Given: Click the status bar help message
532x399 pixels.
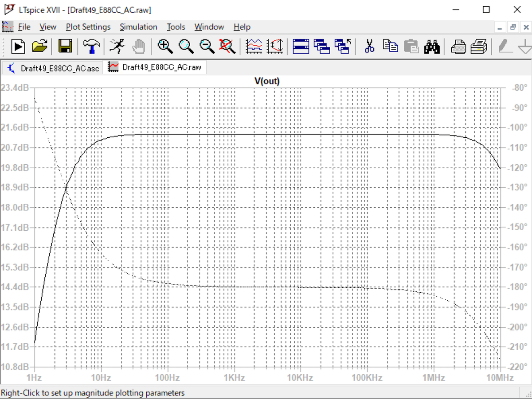Looking at the screenshot, I should pyautogui.click(x=93, y=393).
